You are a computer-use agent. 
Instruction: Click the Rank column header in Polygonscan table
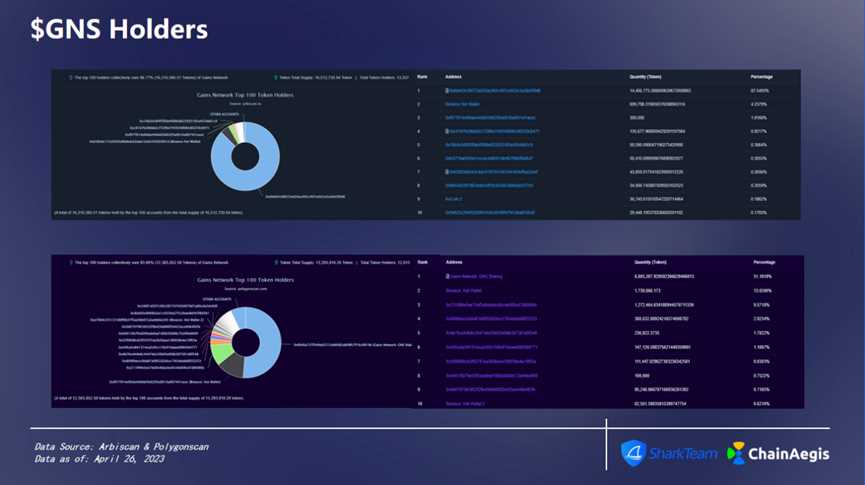(x=421, y=260)
